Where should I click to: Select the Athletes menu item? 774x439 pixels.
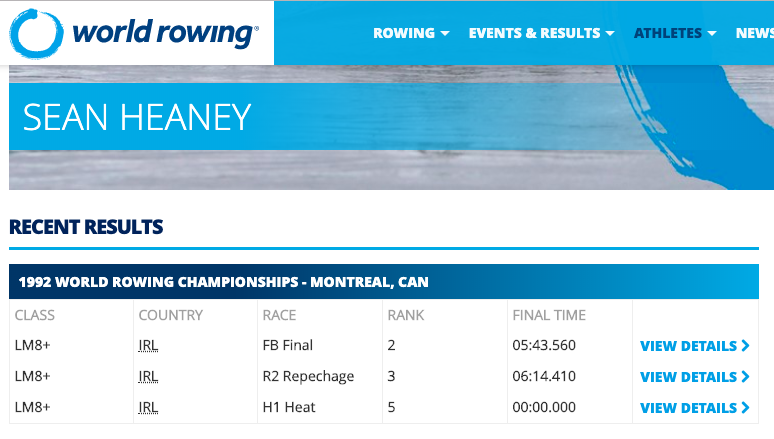[x=668, y=33]
